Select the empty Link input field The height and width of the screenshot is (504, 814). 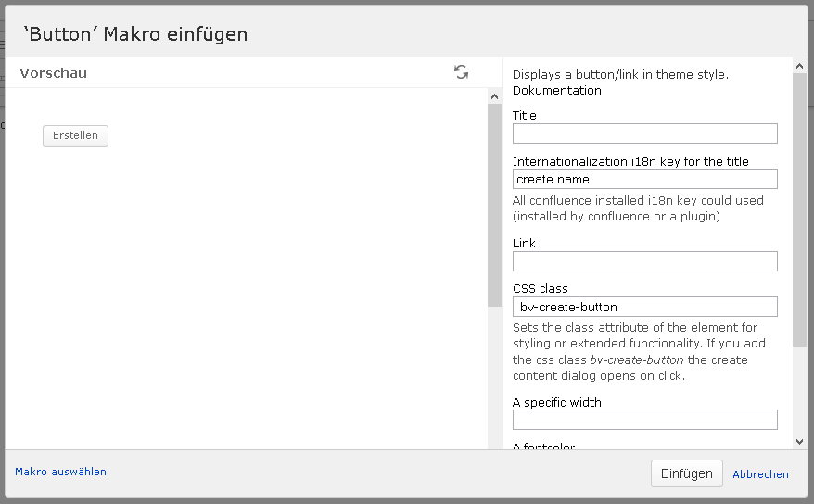coord(644,261)
